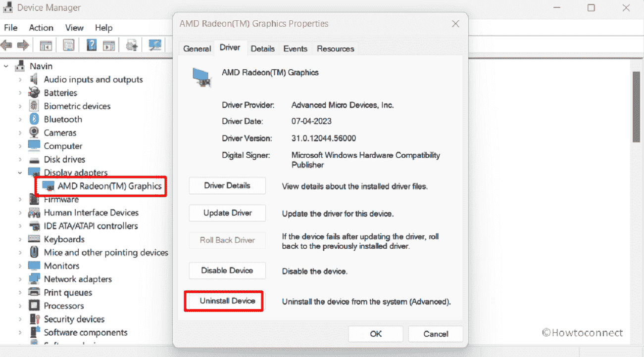644x357 pixels.
Task: Click the Navin computer root icon
Action: point(20,66)
